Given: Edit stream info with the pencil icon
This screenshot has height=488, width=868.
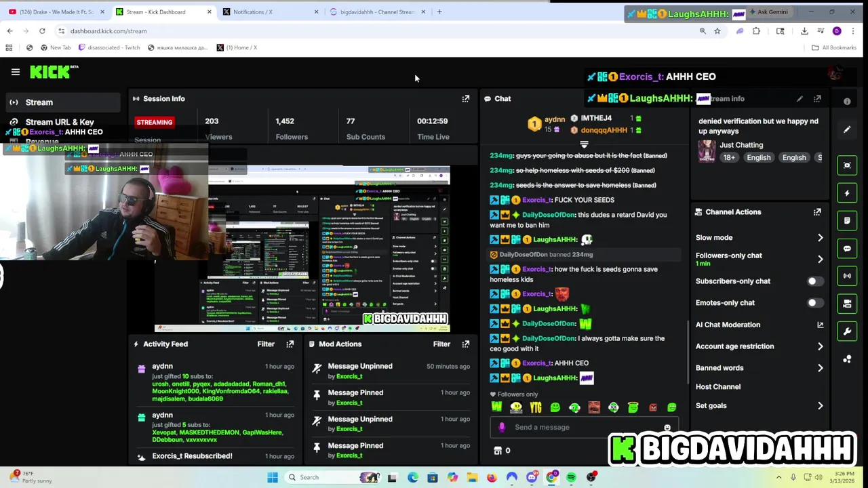Looking at the screenshot, I should click(x=800, y=99).
